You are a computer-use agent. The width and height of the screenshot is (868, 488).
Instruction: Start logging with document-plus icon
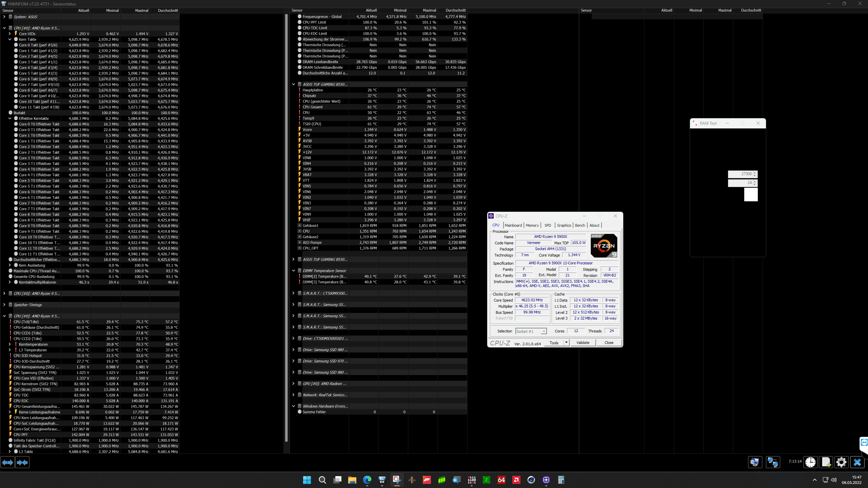[x=826, y=462]
